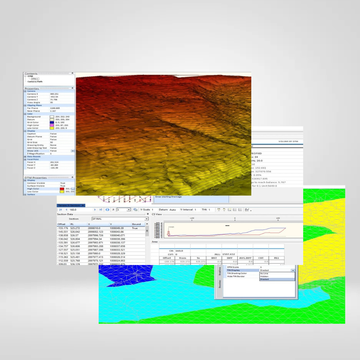
Task: Close the Contents panel
Action: click(x=72, y=73)
